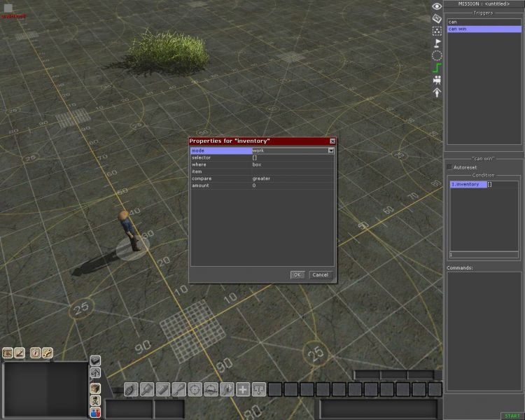Open the wooden crate inventory icon
The height and width of the screenshot is (420, 525).
(x=95, y=388)
